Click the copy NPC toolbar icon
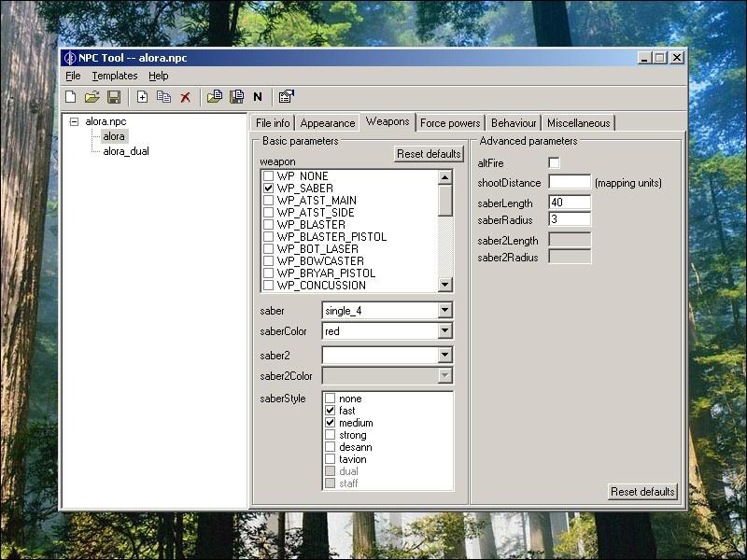Screen dimensions: 747x560 click(164, 97)
